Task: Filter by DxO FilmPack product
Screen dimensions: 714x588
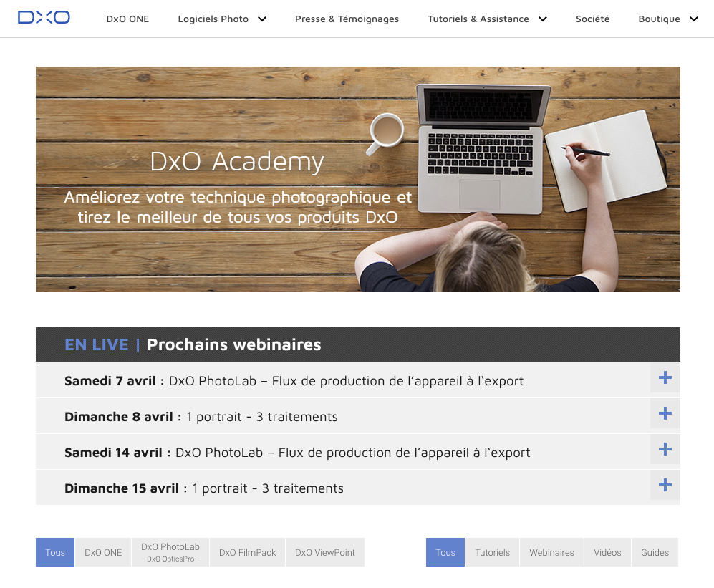Action: pyautogui.click(x=248, y=552)
